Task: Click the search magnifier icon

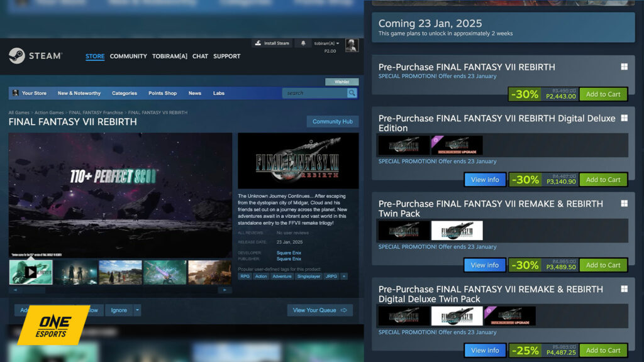Action: coord(352,93)
